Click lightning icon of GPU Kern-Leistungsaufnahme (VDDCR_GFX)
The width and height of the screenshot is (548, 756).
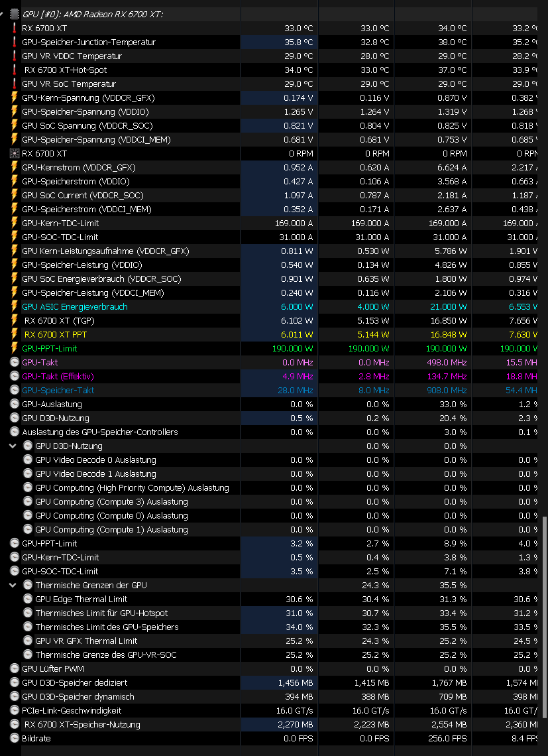pyautogui.click(x=15, y=251)
